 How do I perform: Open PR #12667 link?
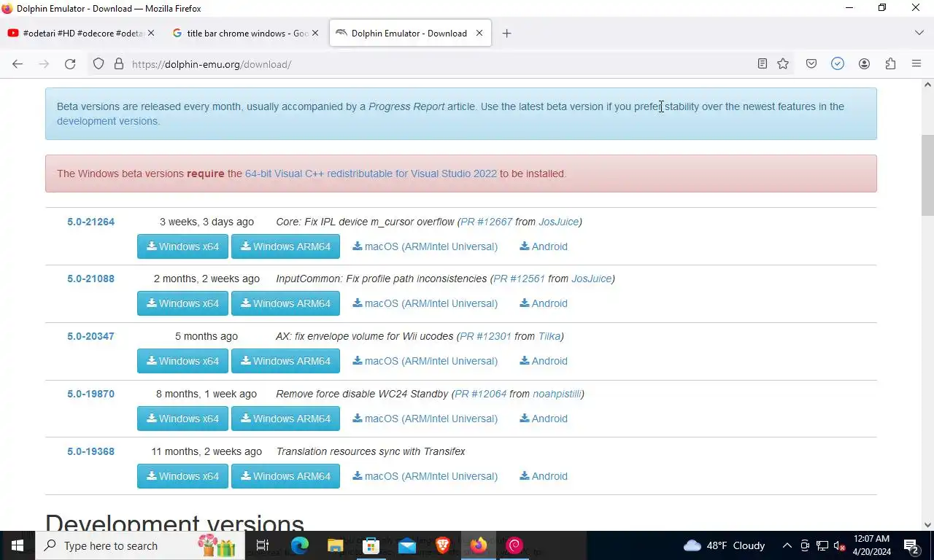[487, 222]
